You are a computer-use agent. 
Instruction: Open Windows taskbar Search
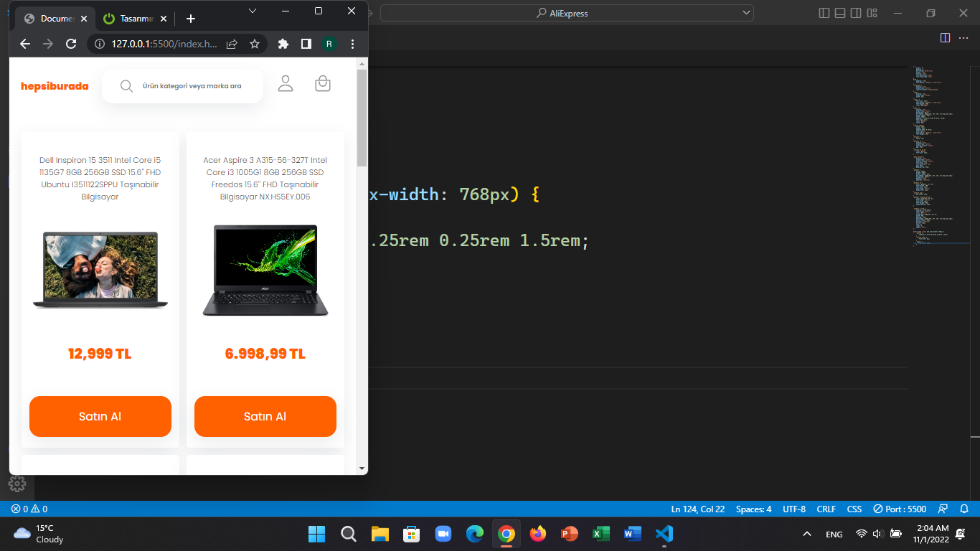(349, 534)
